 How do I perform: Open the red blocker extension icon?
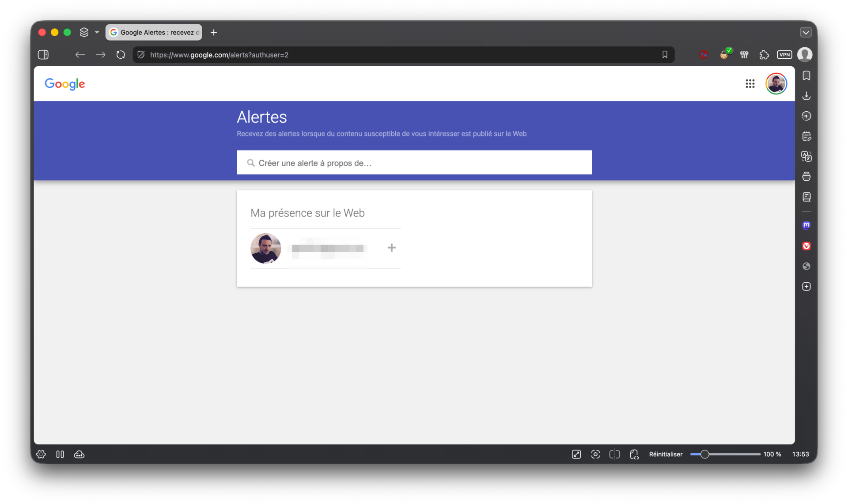click(x=704, y=55)
